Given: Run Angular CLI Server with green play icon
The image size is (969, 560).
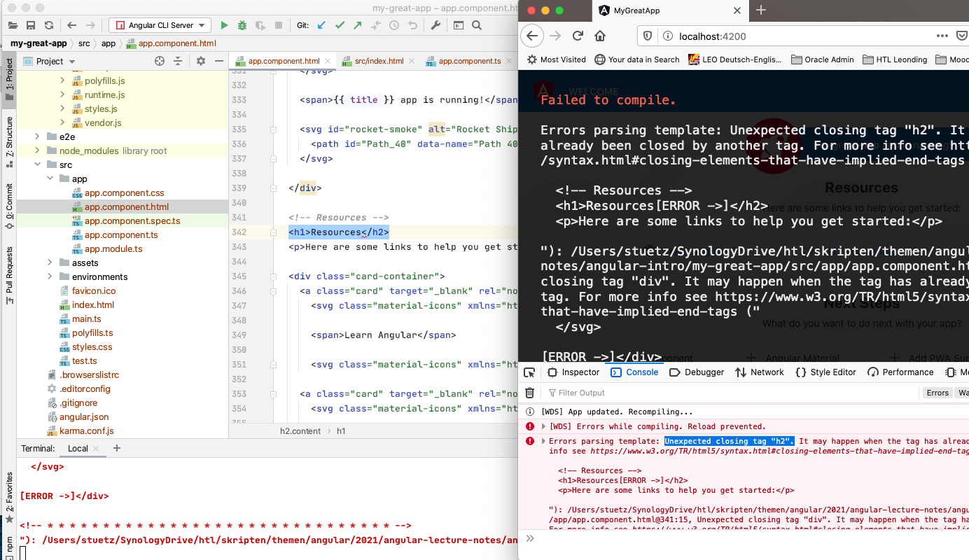Looking at the screenshot, I should (x=224, y=25).
